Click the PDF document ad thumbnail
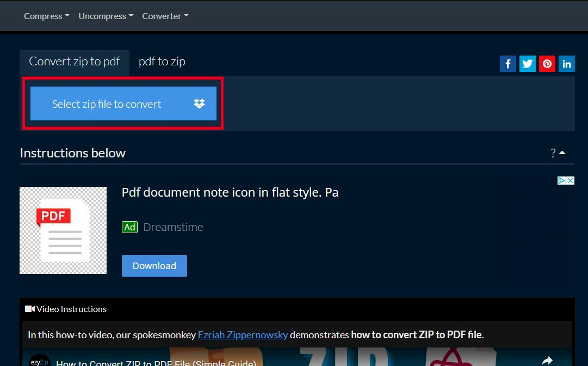The width and height of the screenshot is (588, 366). pos(63,230)
